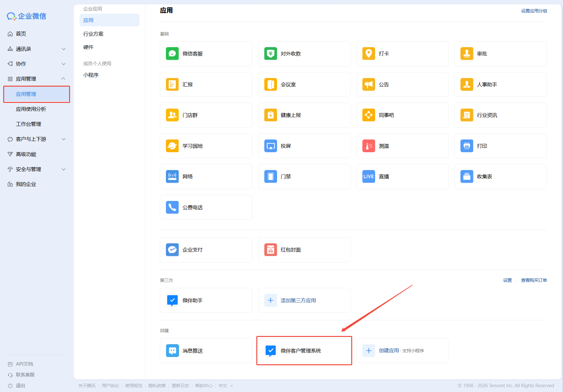
Task: Open 隐私政策 footer link
Action: [x=157, y=386]
